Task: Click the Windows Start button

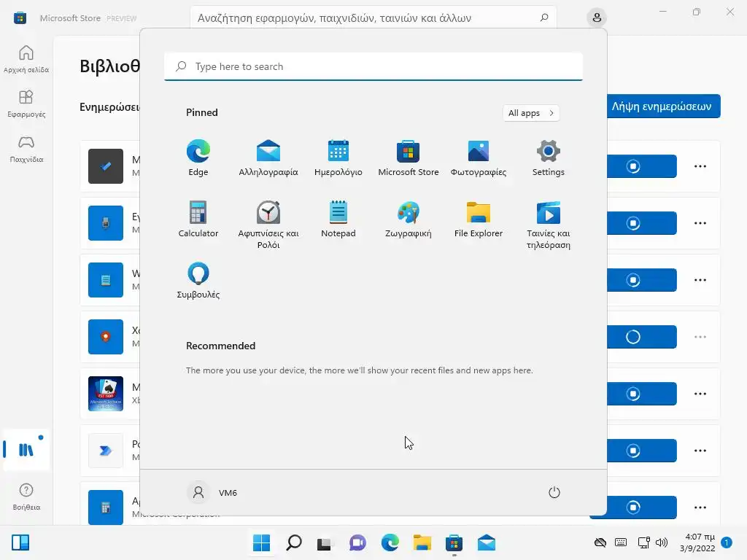Action: (261, 542)
